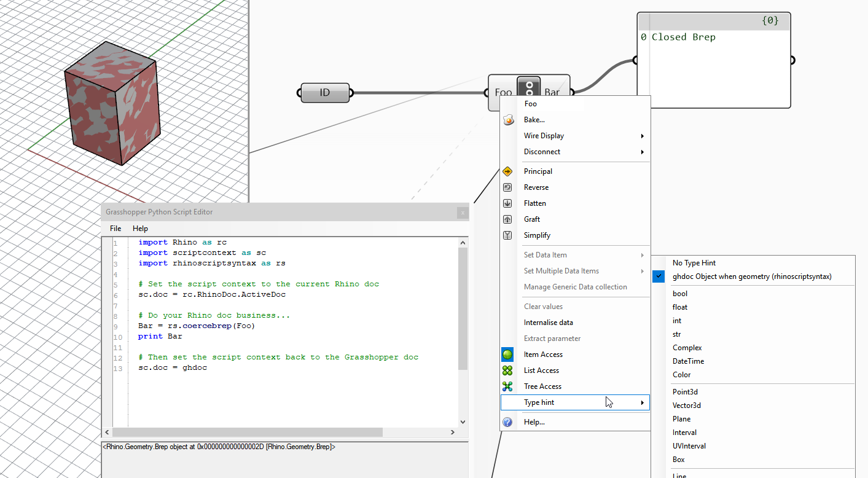Select the Point3d type hint
Image resolution: width=868 pixels, height=478 pixels.
pyautogui.click(x=685, y=391)
